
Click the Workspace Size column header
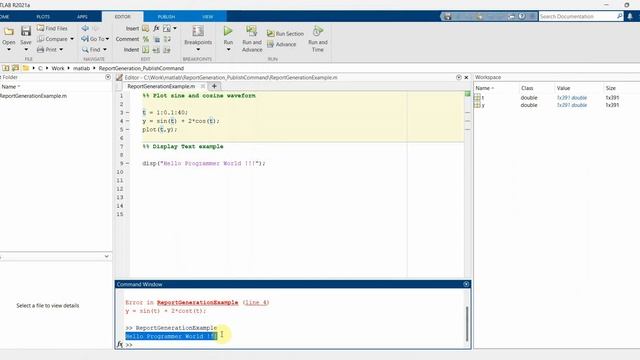(x=610, y=88)
